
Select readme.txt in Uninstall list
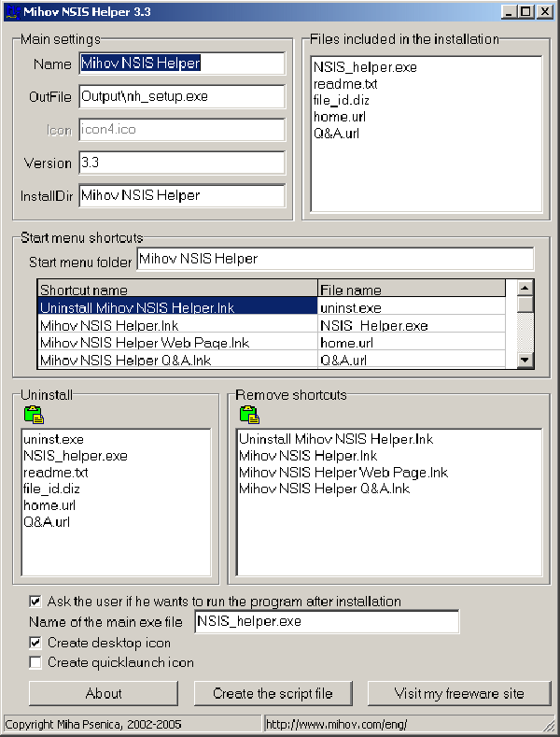tap(55, 473)
